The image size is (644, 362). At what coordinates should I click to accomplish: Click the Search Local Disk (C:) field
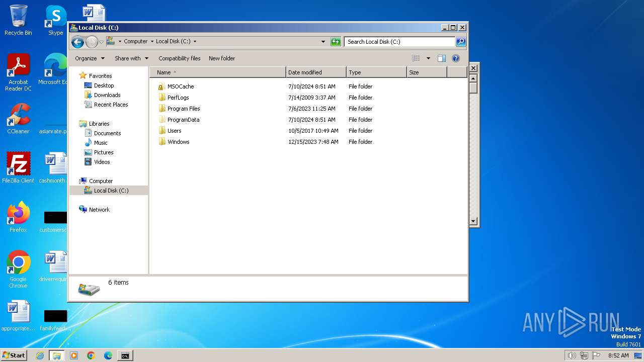coord(400,42)
